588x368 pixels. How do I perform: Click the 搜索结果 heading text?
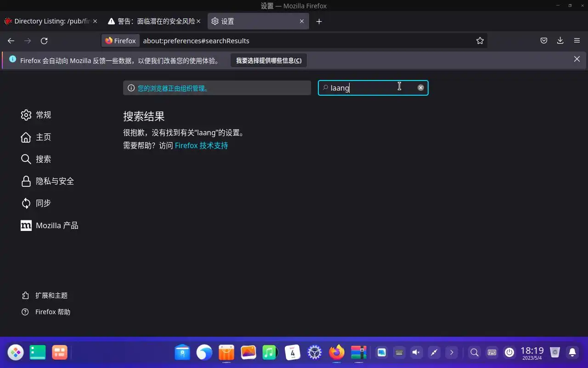pyautogui.click(x=144, y=116)
